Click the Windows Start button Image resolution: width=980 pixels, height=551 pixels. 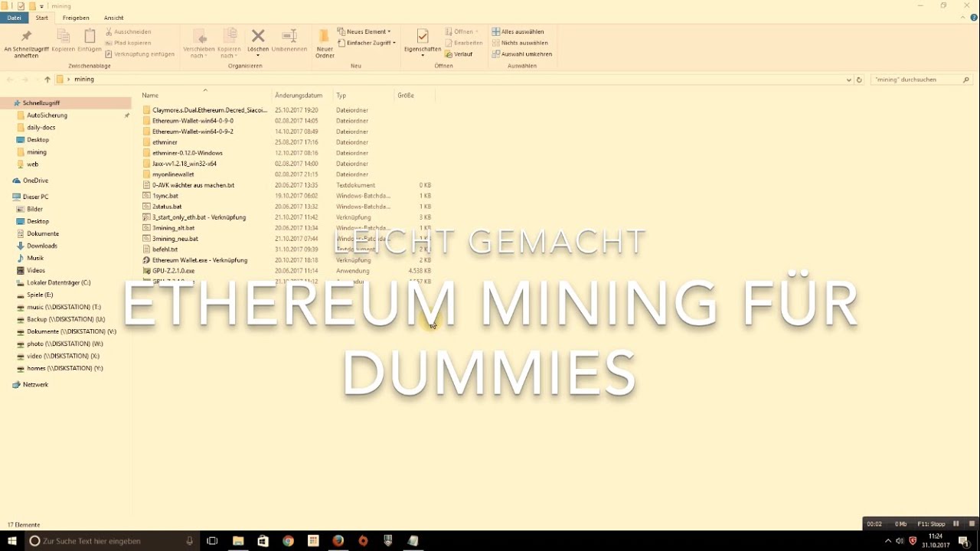(x=12, y=541)
